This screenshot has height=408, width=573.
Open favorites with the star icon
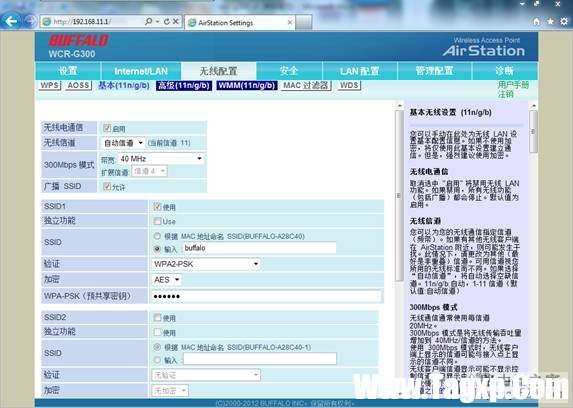pyautogui.click(x=550, y=22)
